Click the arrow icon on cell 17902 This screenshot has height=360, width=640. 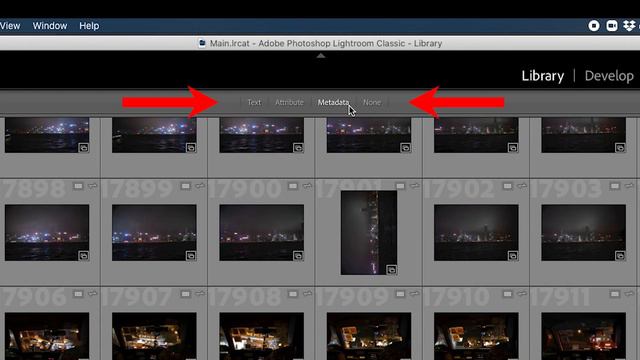pyautogui.click(x=522, y=186)
